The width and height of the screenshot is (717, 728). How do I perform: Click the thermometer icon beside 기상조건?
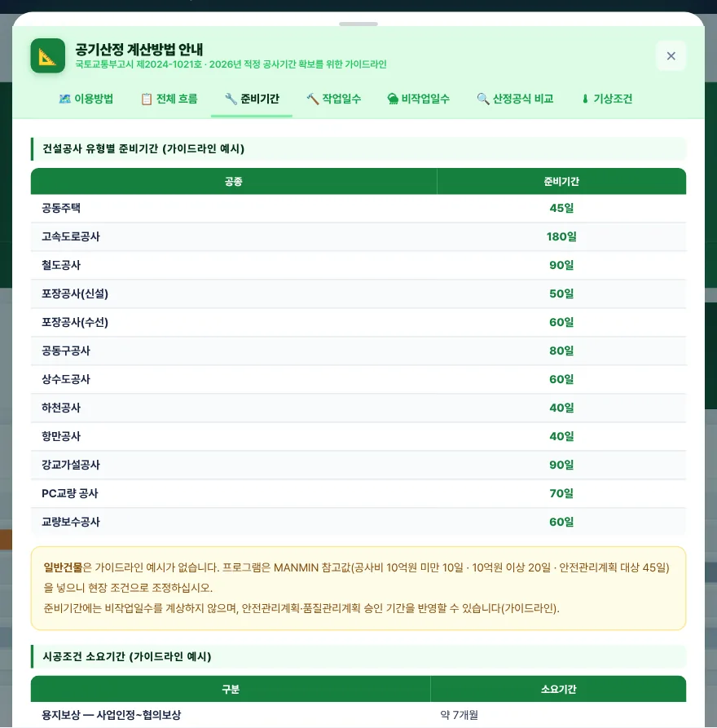click(x=585, y=99)
